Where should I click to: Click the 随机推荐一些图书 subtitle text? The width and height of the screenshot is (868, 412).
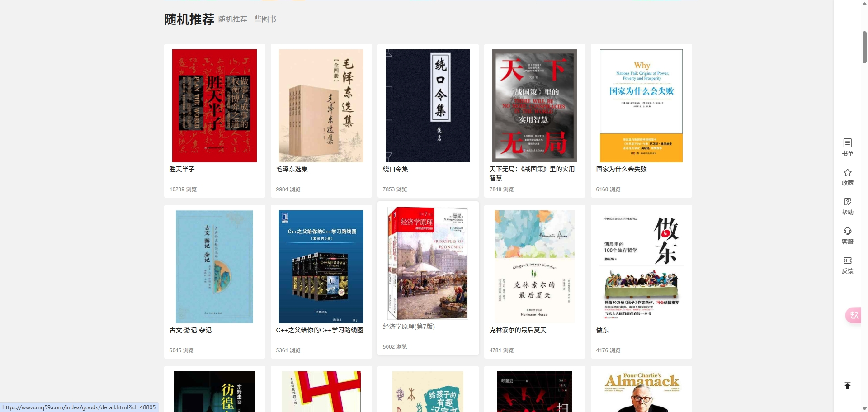[x=247, y=19]
